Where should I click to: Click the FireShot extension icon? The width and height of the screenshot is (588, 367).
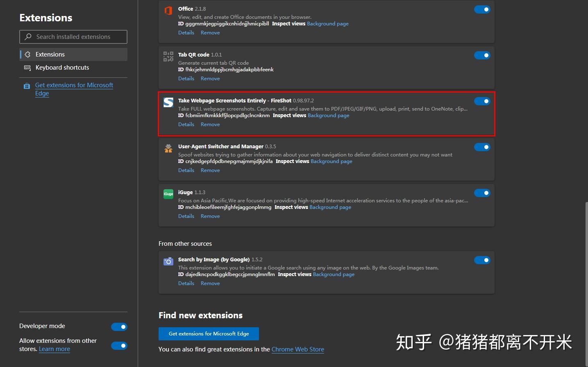click(168, 102)
